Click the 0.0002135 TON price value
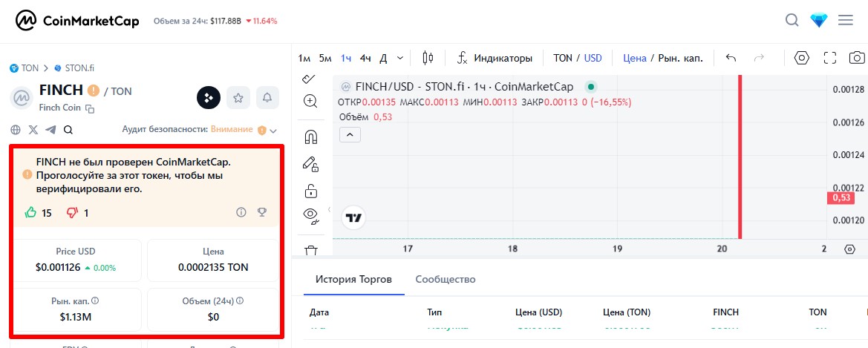Screen dimensions: 868x348 tap(213, 267)
